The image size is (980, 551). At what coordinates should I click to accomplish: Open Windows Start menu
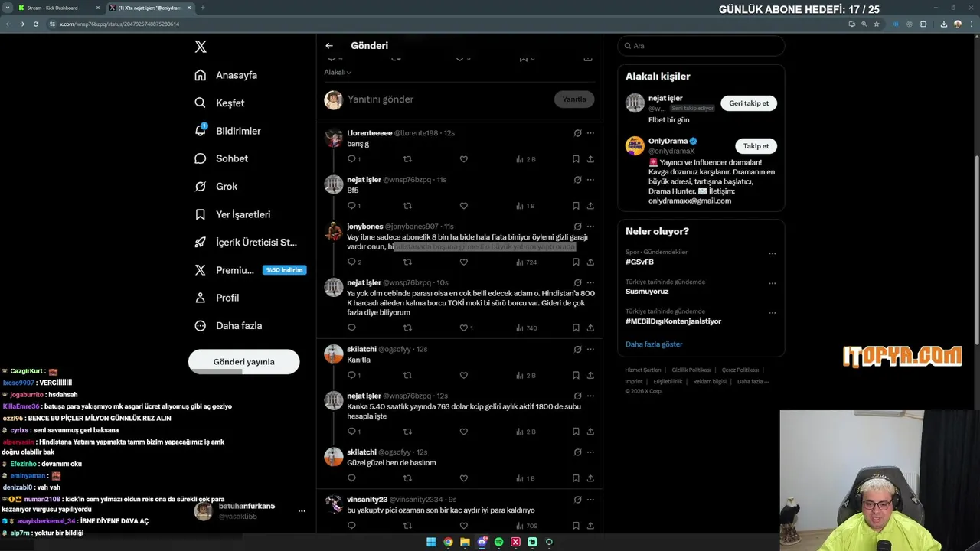[x=431, y=542]
